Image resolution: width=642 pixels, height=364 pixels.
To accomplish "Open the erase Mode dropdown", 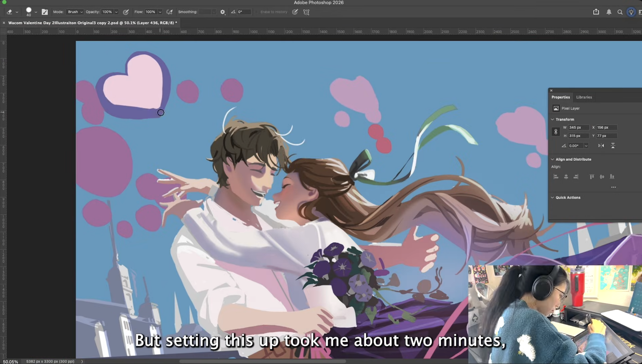I will [75, 12].
